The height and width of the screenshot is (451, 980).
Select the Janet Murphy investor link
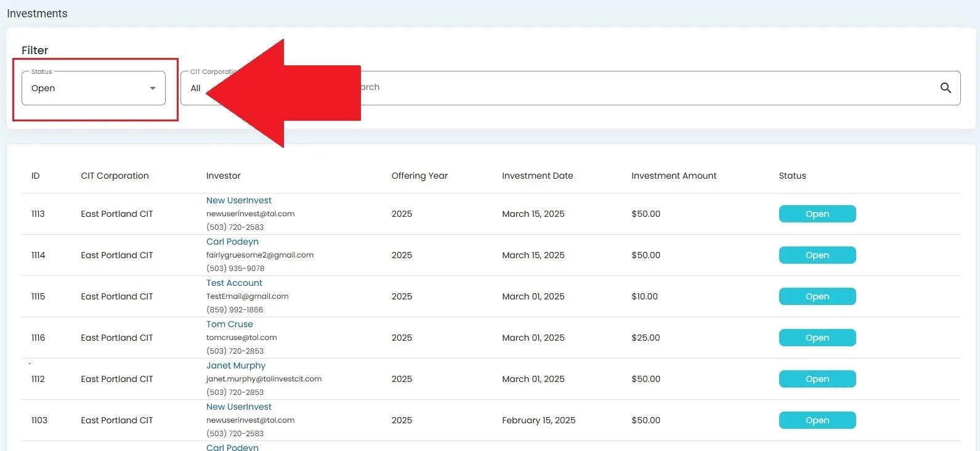235,365
